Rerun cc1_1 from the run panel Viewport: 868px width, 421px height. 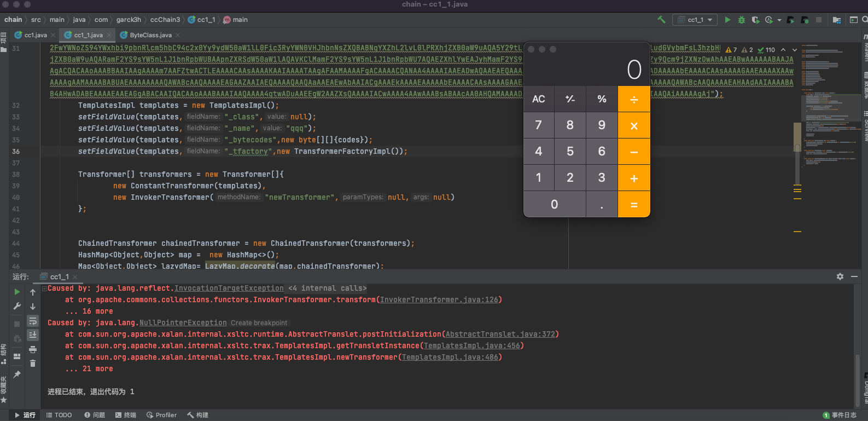coord(17,292)
